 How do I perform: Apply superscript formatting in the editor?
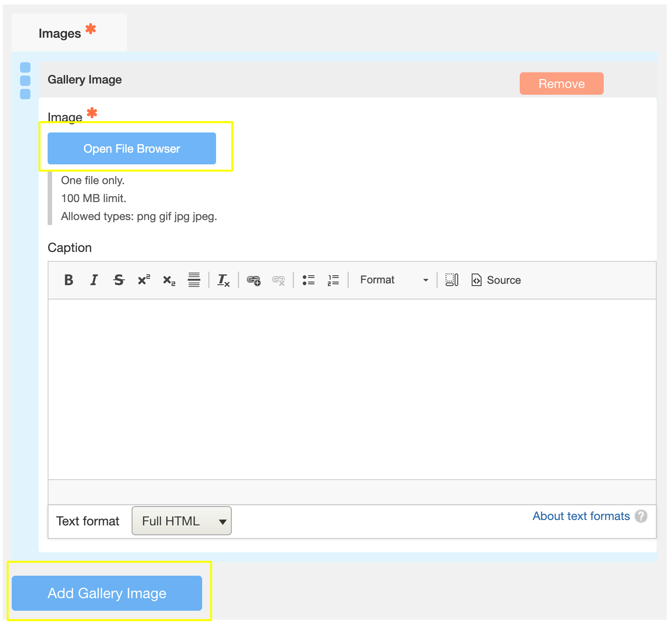143,280
